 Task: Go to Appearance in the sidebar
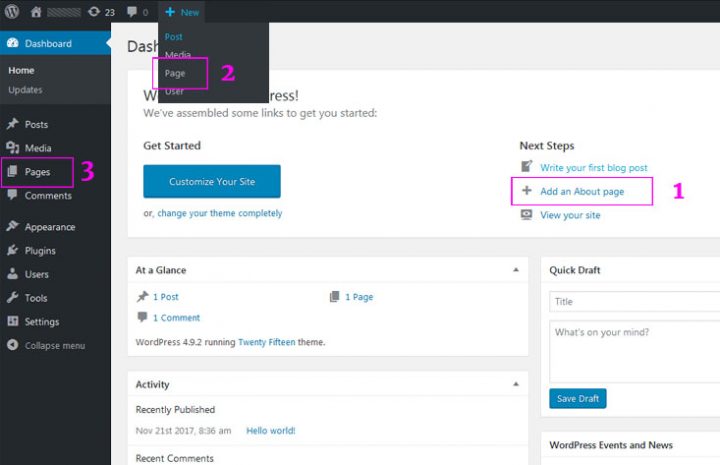50,227
